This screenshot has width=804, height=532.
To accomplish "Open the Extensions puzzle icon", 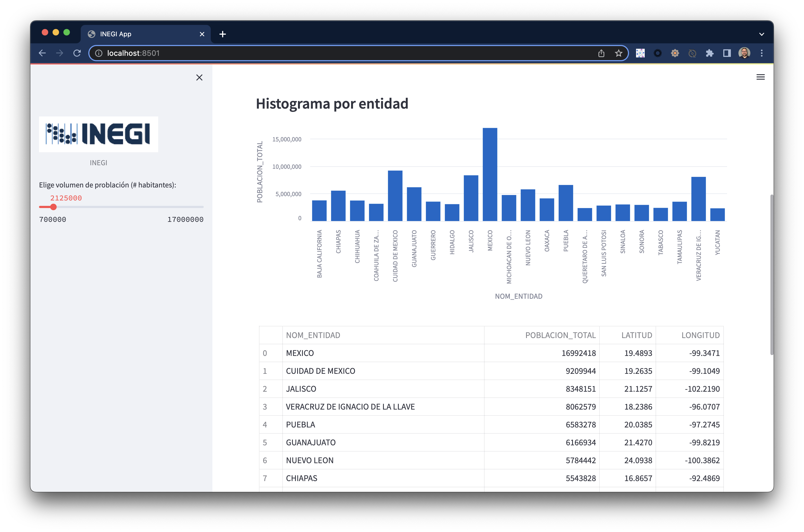I will (709, 53).
